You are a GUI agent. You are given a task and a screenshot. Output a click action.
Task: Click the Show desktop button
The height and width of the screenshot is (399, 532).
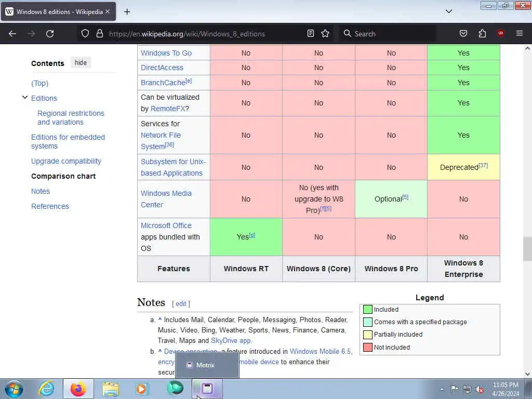click(x=528, y=389)
